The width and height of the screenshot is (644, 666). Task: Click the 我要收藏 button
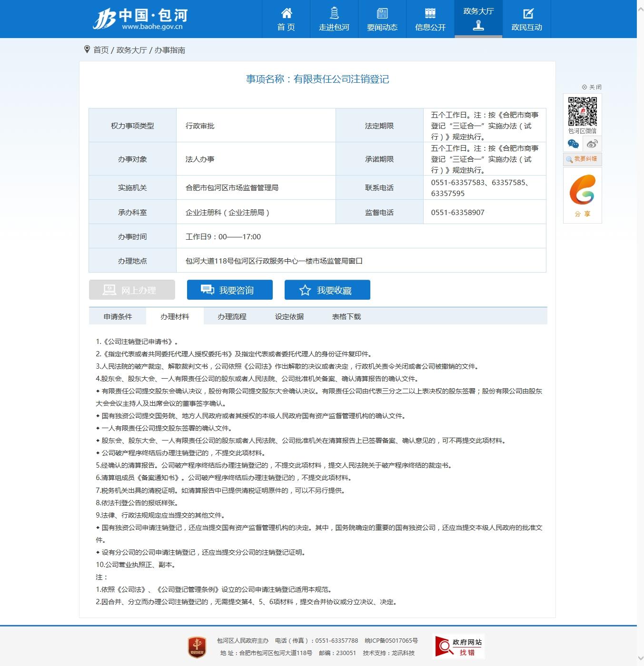327,290
